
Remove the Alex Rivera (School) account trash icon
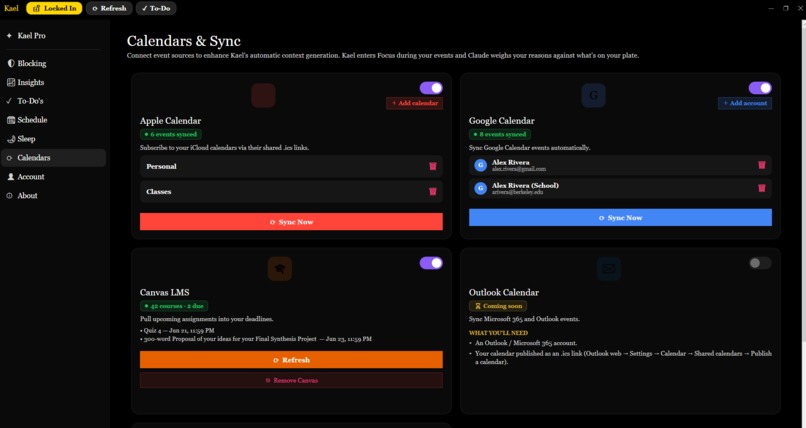[x=762, y=188]
